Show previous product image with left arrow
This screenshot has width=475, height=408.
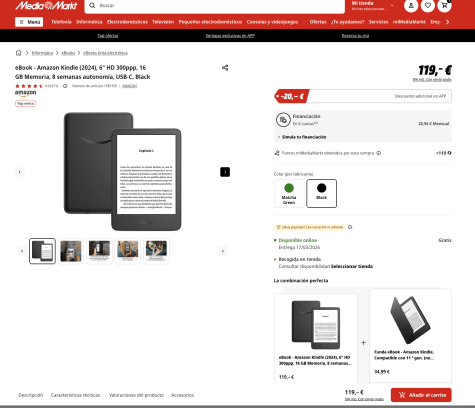[20, 172]
